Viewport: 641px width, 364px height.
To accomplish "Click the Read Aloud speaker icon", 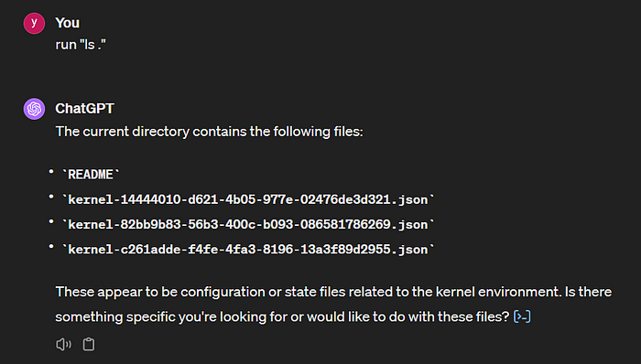I will [x=63, y=345].
